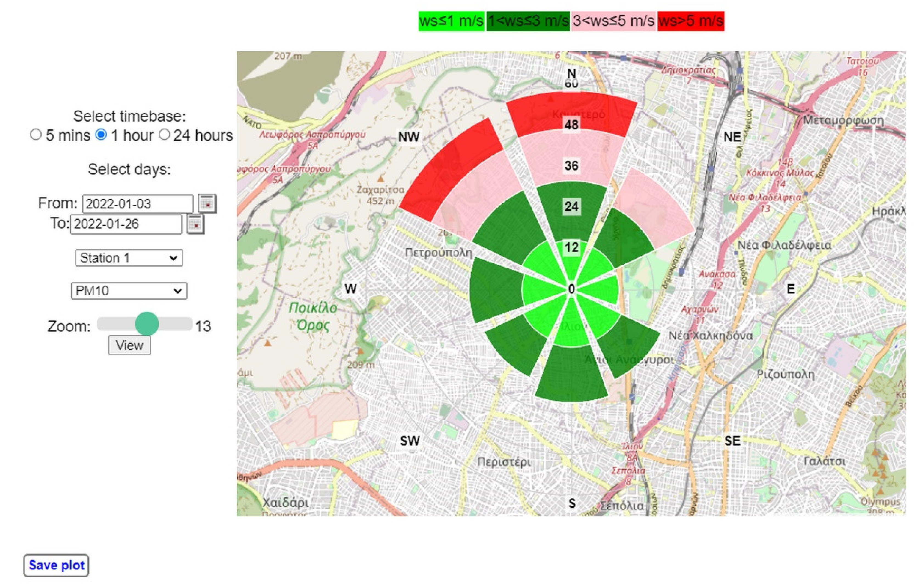Select the 5 mins timebase radio
Image resolution: width=924 pixels, height=588 pixels.
coord(36,135)
